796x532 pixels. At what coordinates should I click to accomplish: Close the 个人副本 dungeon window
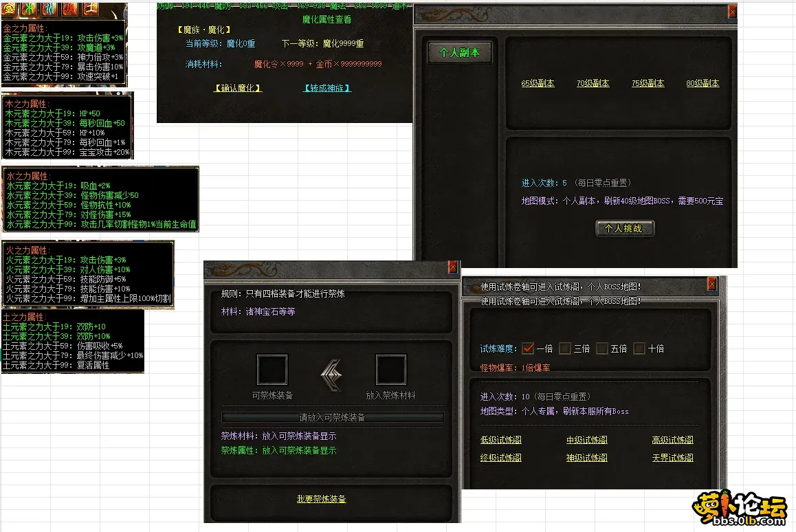click(732, 12)
